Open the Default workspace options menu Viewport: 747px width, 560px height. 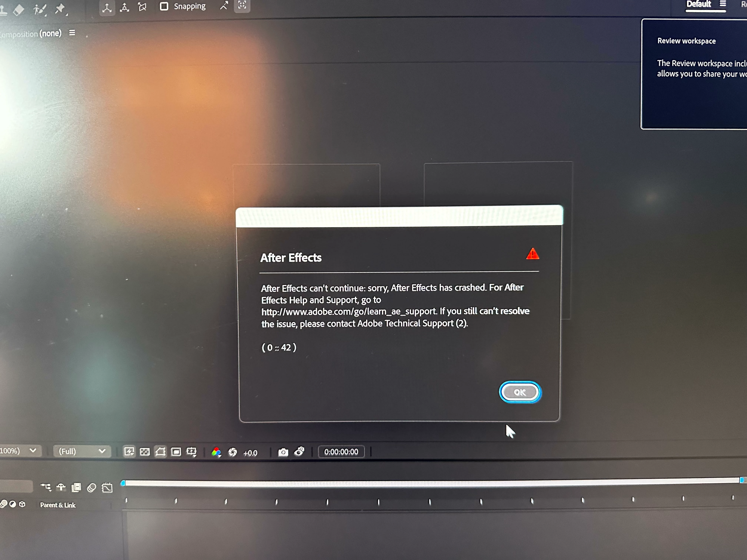(x=723, y=4)
